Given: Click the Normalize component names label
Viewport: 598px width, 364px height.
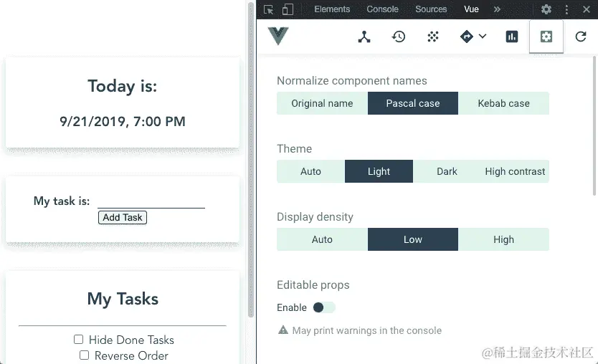Looking at the screenshot, I should point(351,81).
